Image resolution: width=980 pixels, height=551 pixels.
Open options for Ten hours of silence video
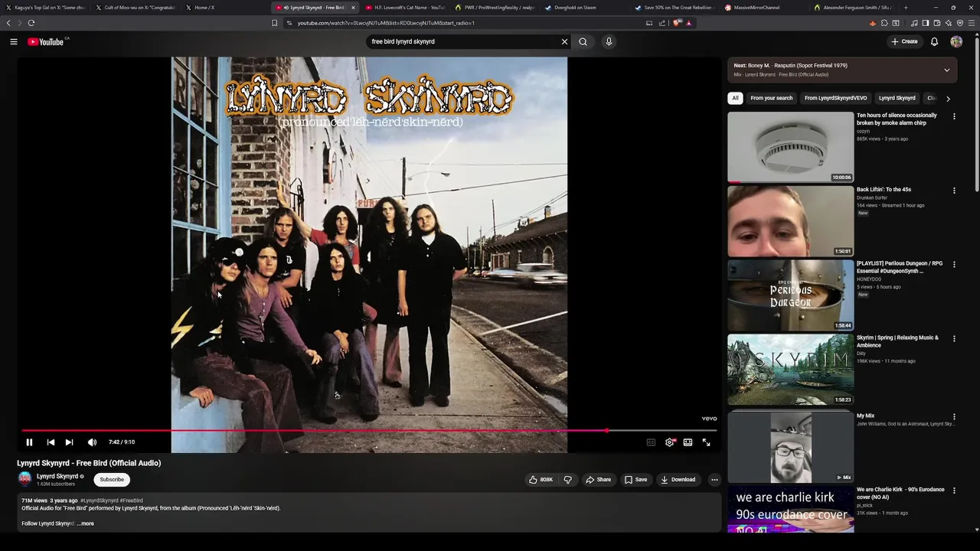(x=954, y=116)
